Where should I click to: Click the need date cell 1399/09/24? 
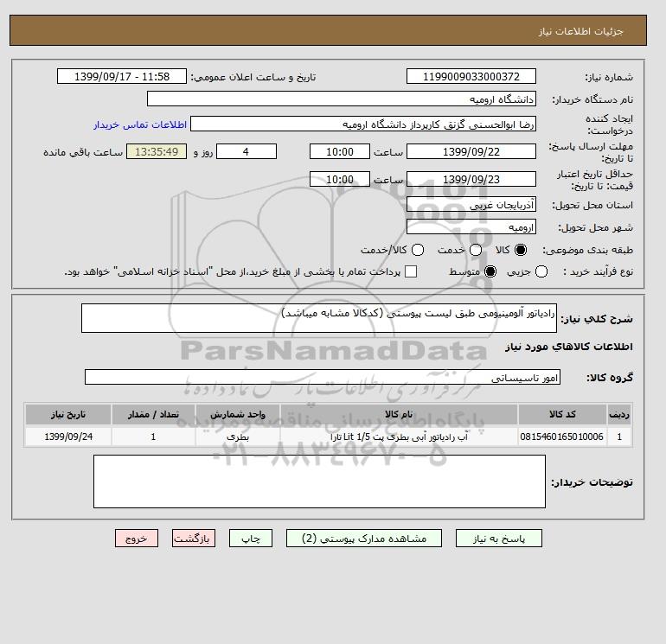68,437
